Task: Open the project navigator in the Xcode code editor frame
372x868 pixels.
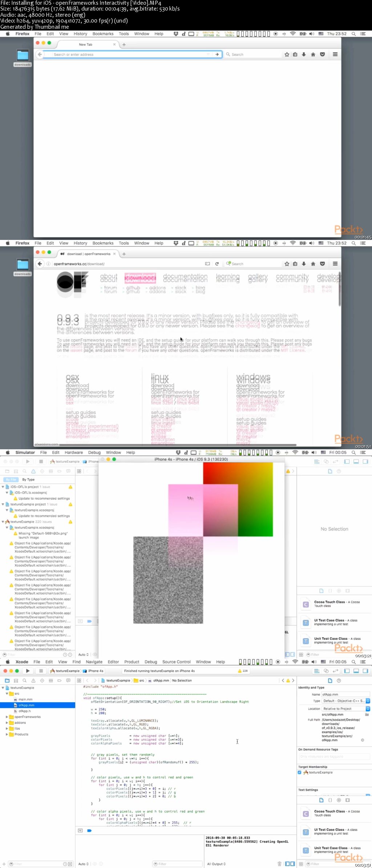Action: pos(7,680)
